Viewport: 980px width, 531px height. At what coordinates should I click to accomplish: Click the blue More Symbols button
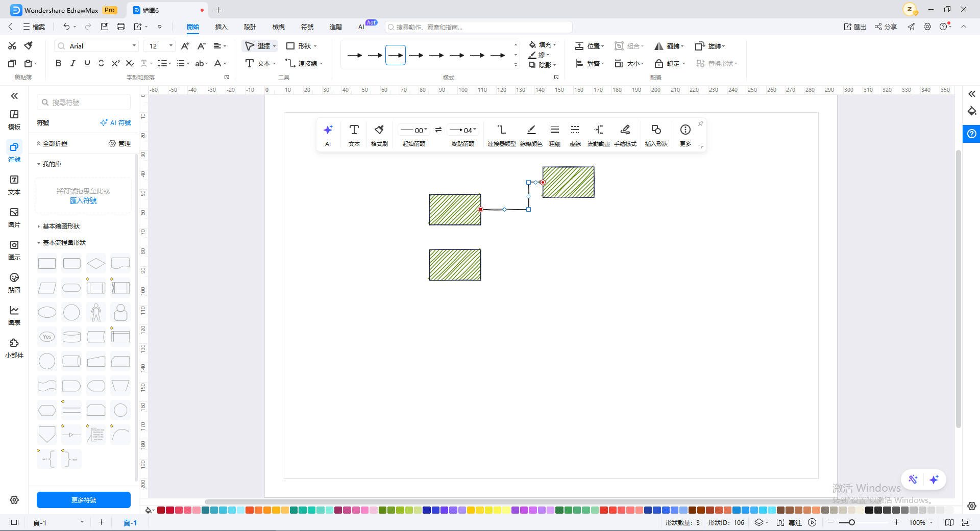point(84,500)
